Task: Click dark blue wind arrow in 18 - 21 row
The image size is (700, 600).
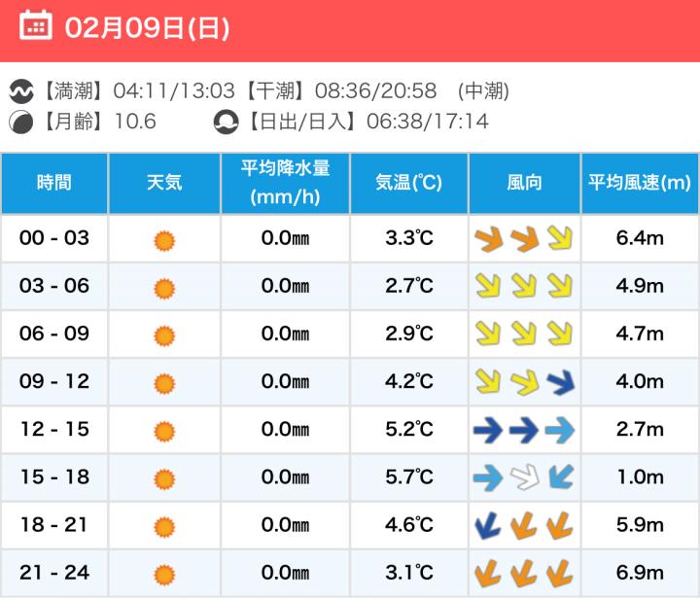Action: [x=487, y=525]
